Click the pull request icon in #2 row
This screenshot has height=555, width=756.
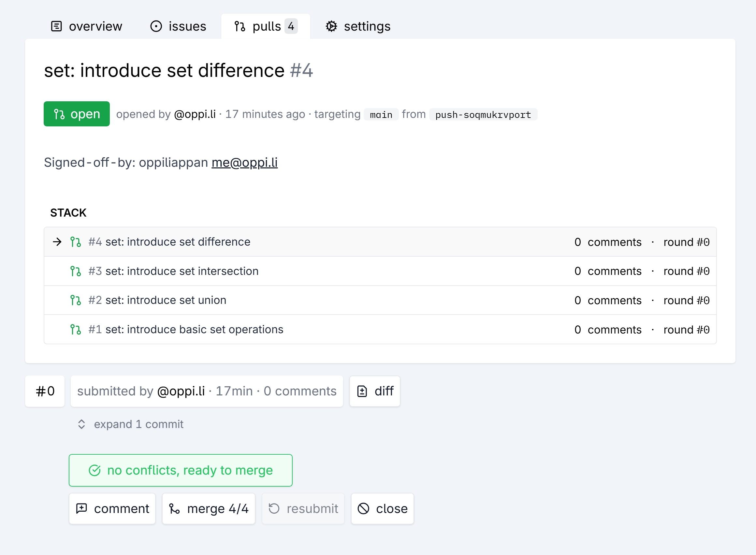tap(76, 300)
